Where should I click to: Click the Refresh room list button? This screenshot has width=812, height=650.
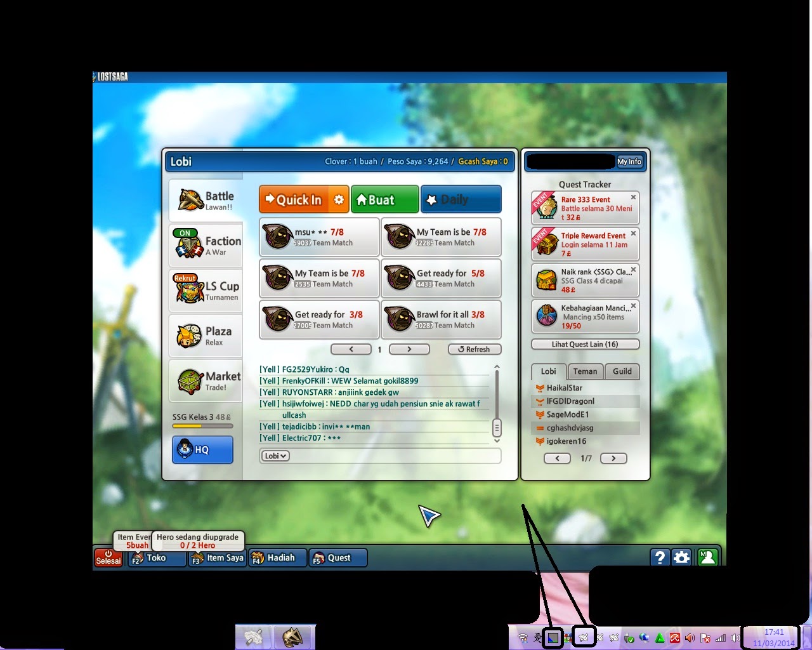475,349
